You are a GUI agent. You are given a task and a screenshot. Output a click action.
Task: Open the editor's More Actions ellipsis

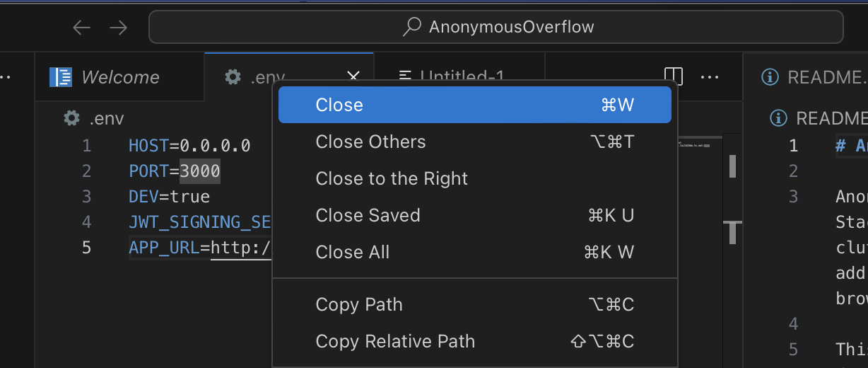[x=710, y=76]
